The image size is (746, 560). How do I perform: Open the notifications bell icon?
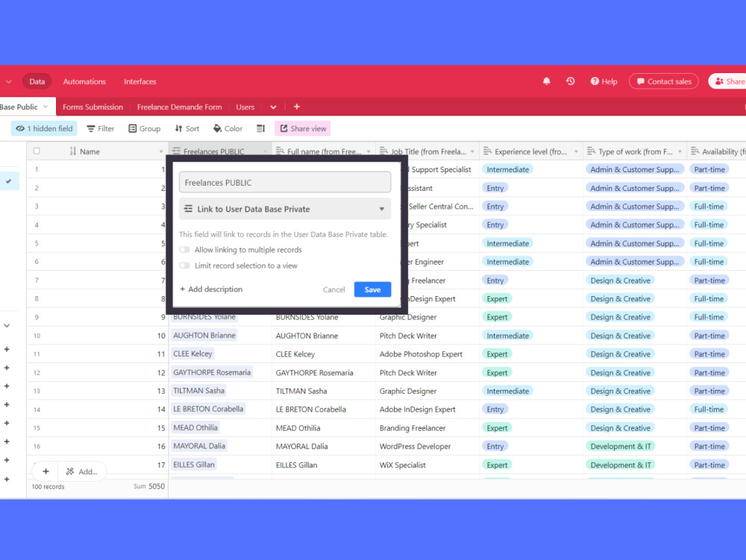(547, 81)
